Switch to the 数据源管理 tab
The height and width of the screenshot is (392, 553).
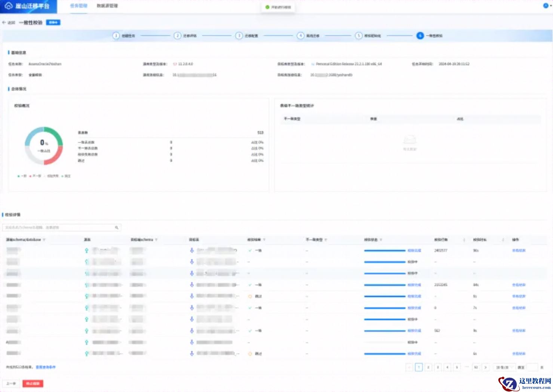point(107,6)
